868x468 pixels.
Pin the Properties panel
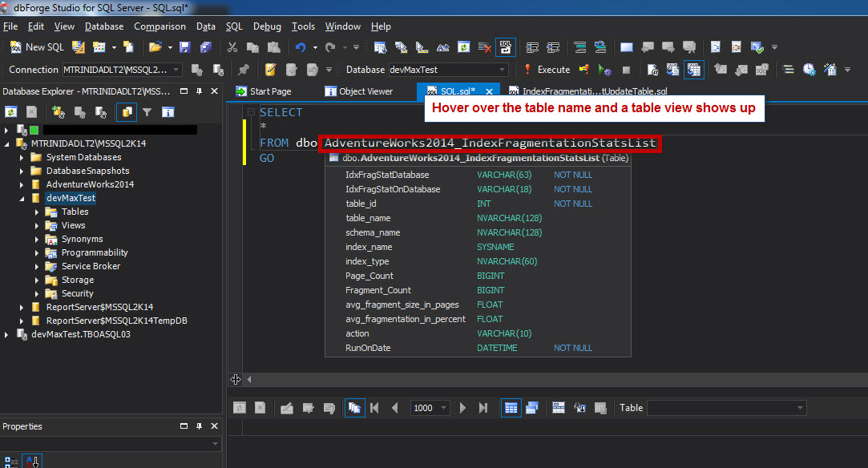[200, 426]
